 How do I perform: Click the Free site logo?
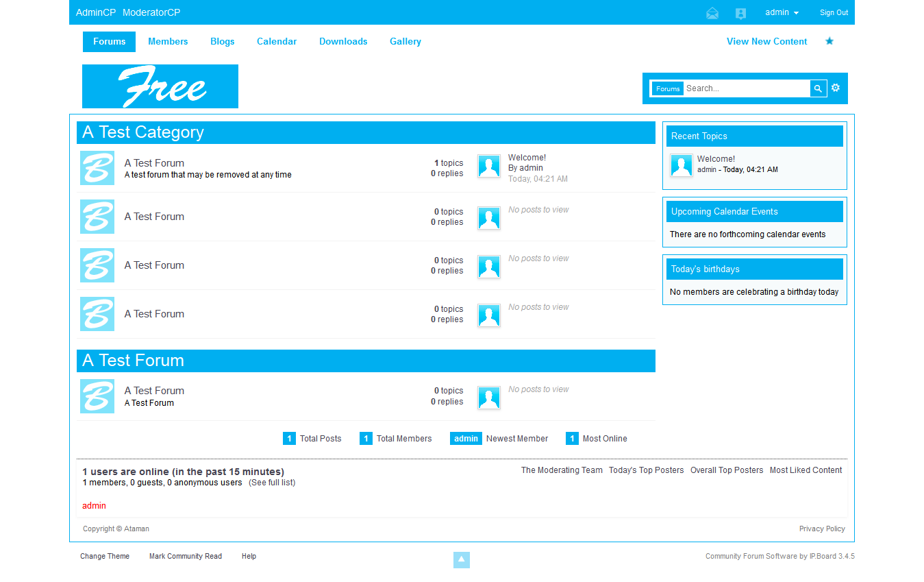(160, 86)
